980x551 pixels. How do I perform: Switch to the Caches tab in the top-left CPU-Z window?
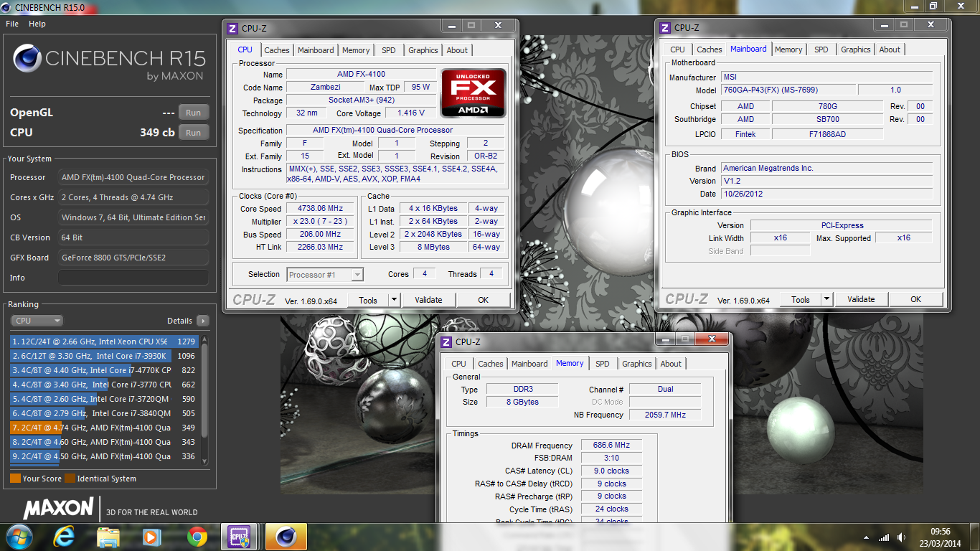277,50
